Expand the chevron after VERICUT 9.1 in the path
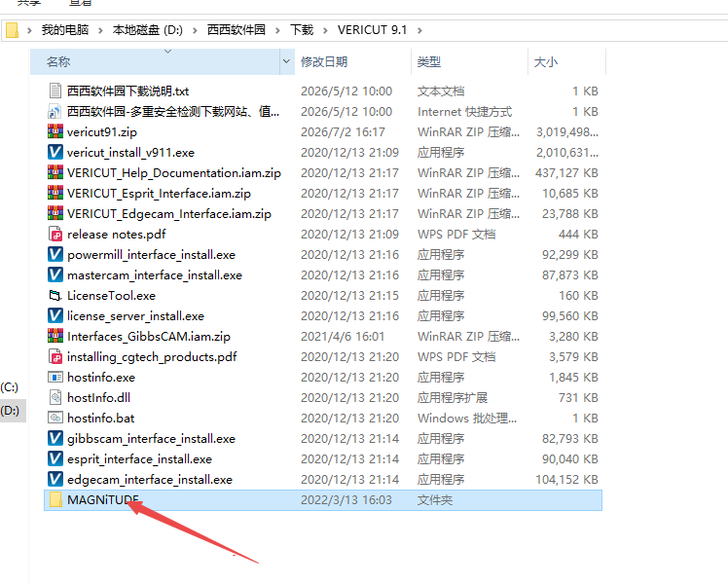Viewport: 728px width, 584px height. [419, 30]
